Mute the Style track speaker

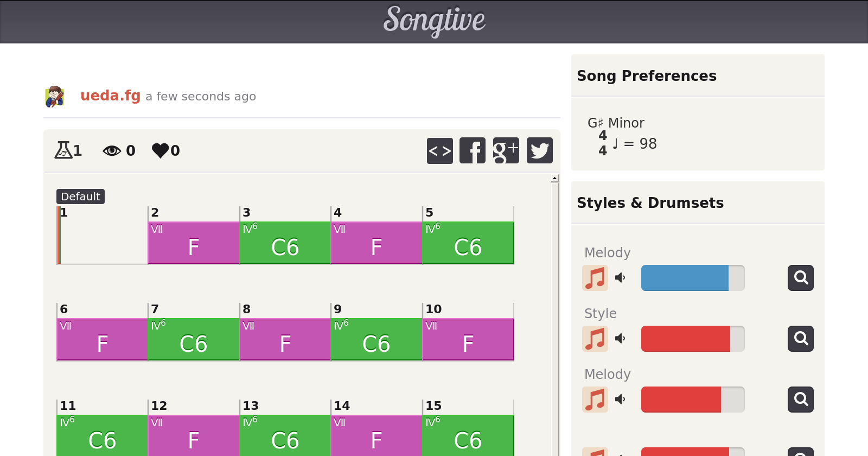620,339
